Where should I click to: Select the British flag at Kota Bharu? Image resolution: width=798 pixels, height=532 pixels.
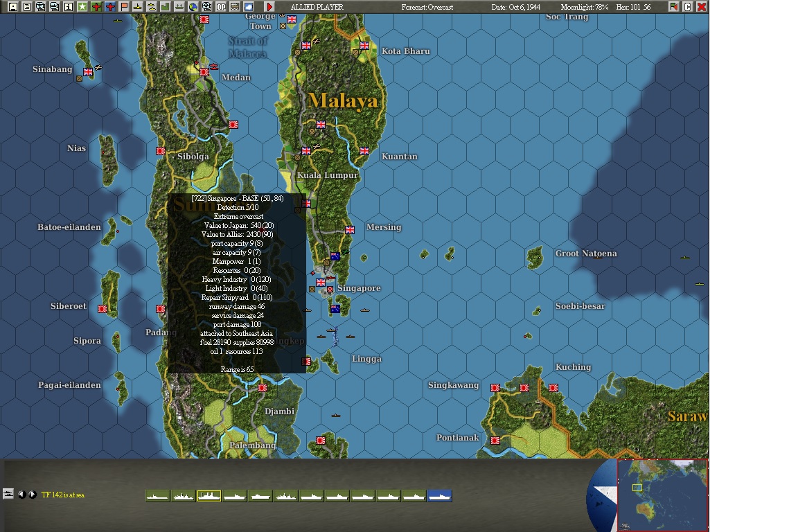[x=364, y=45]
